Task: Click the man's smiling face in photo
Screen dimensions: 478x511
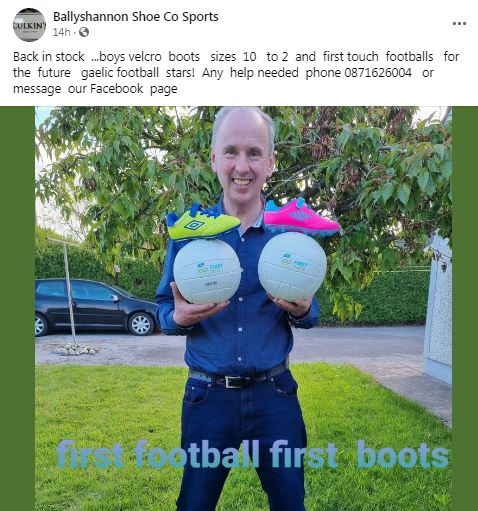Action: point(243,157)
